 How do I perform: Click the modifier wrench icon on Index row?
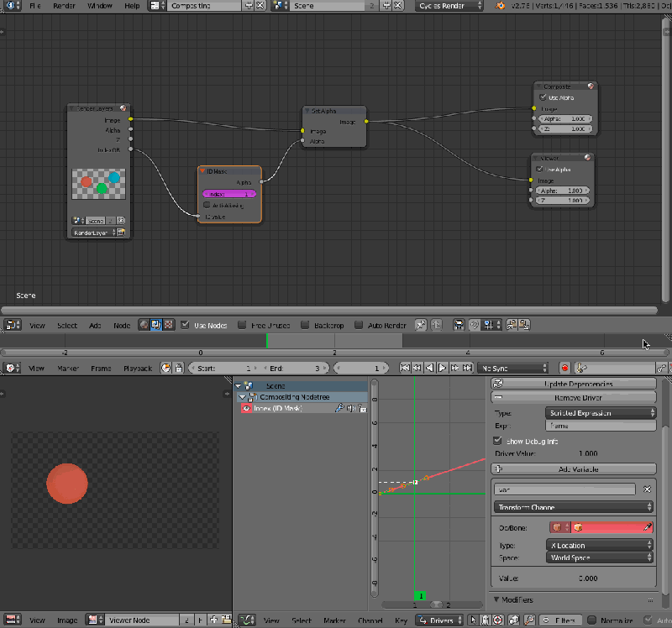(x=339, y=408)
